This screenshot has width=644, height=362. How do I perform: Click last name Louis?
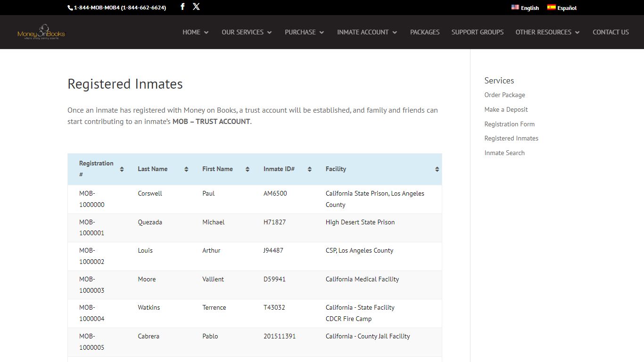coord(145,250)
